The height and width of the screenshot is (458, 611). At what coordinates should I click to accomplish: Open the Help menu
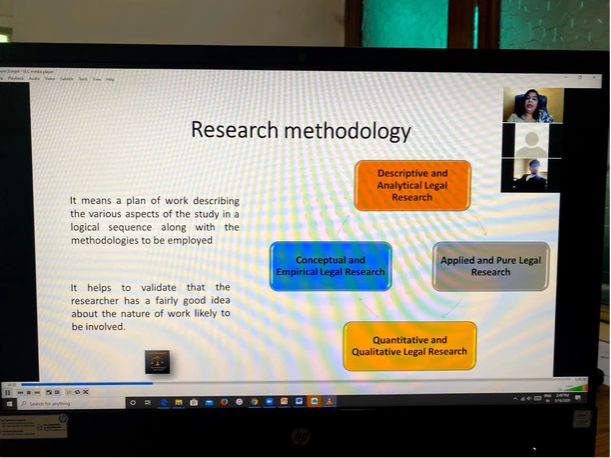[110, 78]
